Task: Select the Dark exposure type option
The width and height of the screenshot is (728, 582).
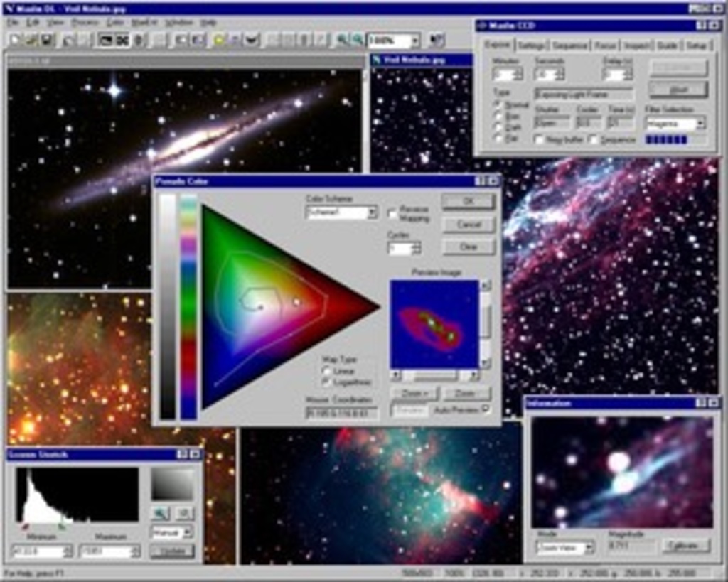Action: click(x=498, y=127)
